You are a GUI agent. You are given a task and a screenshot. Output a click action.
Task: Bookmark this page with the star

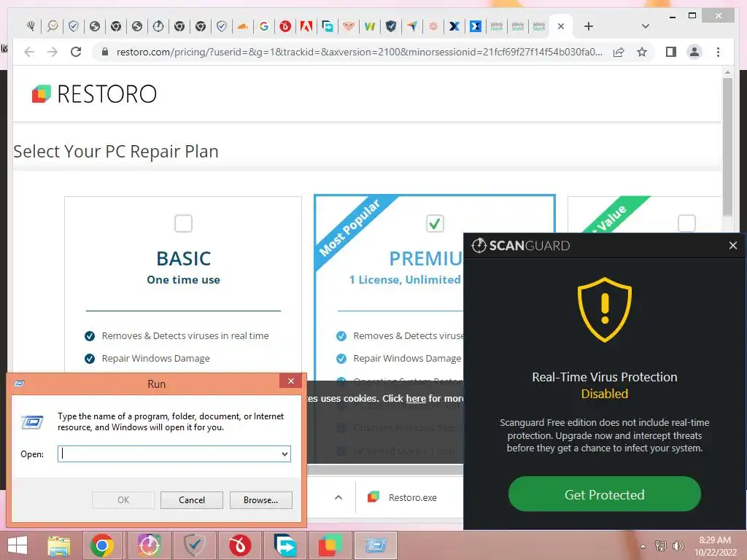pyautogui.click(x=642, y=52)
